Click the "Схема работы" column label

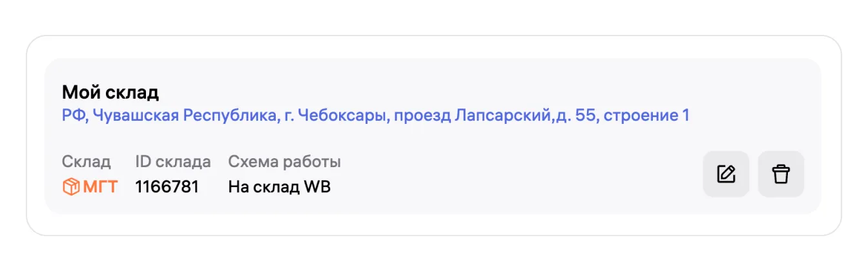click(x=284, y=162)
